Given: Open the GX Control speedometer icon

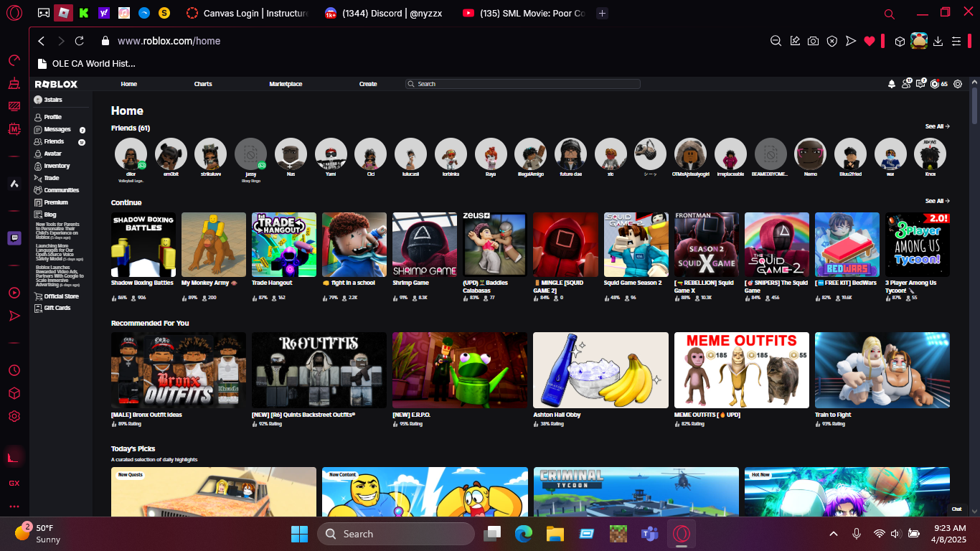Looking at the screenshot, I should click(14, 60).
